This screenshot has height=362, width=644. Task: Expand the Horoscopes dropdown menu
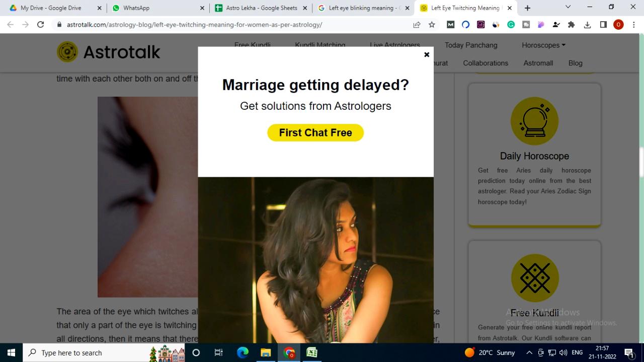pyautogui.click(x=543, y=45)
